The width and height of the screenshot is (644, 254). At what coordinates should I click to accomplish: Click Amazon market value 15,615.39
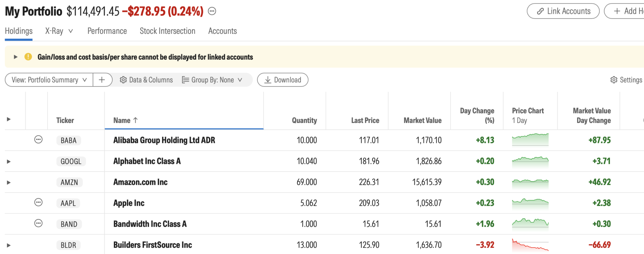click(427, 182)
